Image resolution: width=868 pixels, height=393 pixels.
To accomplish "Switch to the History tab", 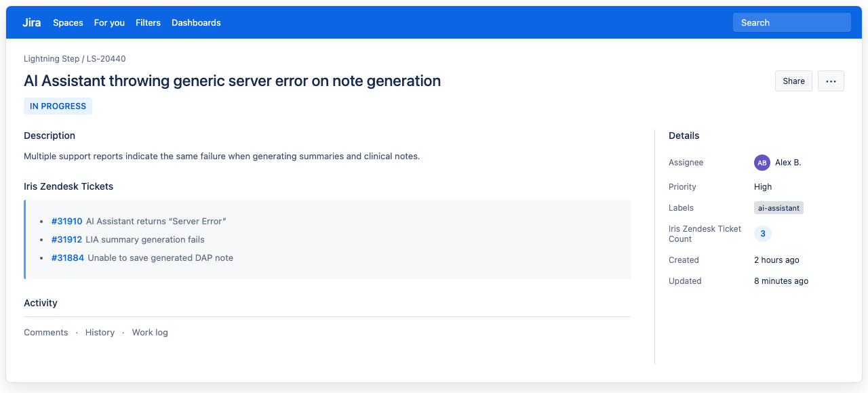I will pyautogui.click(x=100, y=333).
